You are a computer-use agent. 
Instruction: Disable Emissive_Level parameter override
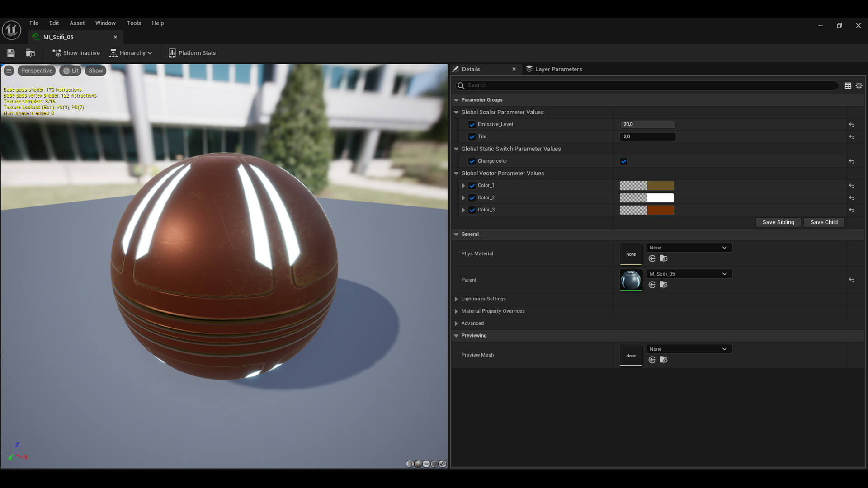point(472,124)
